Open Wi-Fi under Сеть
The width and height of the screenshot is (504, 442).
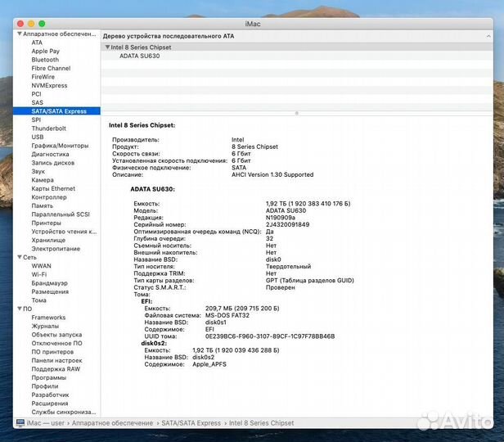pyautogui.click(x=39, y=274)
